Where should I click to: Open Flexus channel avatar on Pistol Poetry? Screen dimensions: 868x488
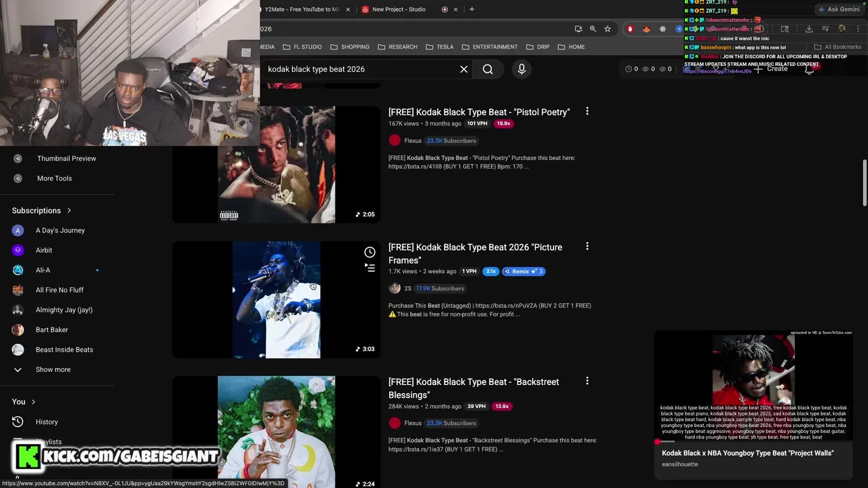point(395,140)
